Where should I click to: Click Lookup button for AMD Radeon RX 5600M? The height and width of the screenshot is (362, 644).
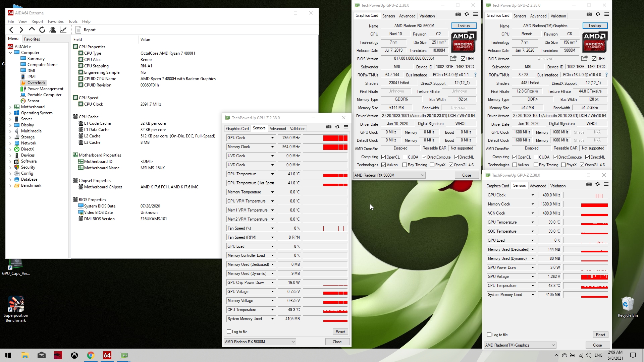coord(464,26)
